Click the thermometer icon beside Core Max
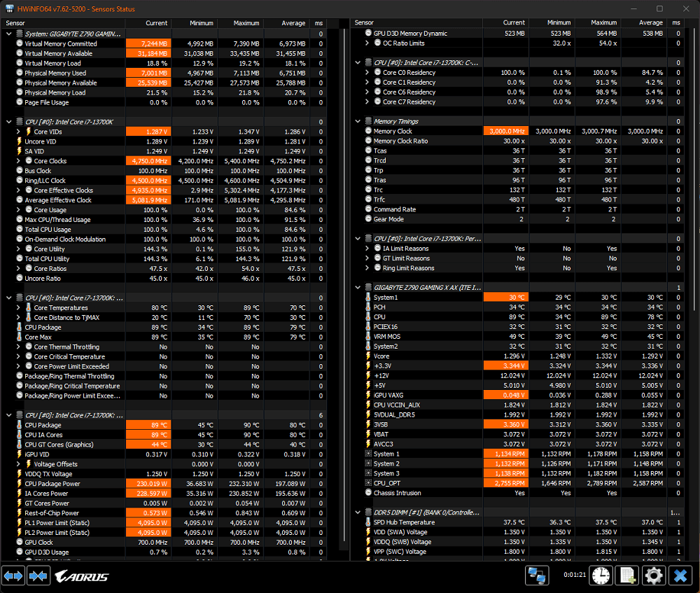 pos(19,337)
